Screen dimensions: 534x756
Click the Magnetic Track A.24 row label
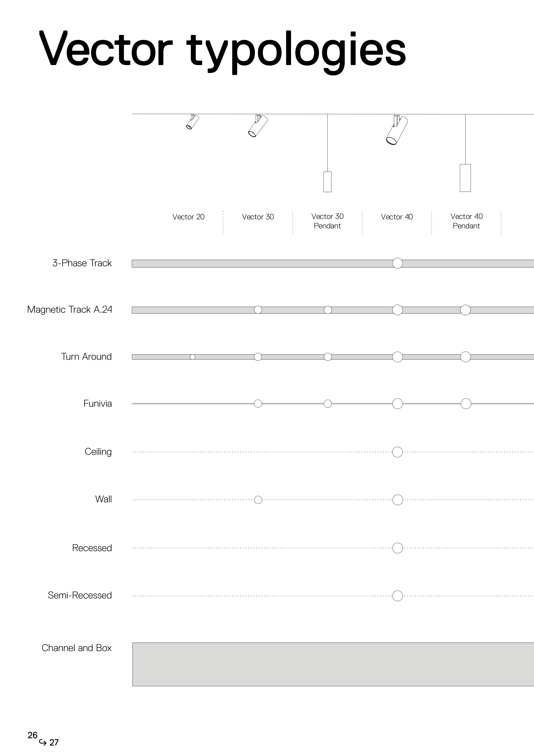coord(70,310)
